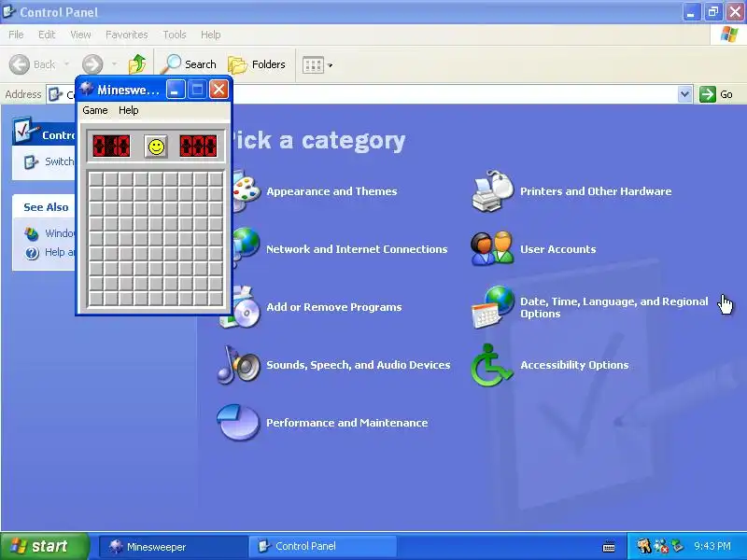747x560 pixels.
Task: Click the Minesweeper mine counter display
Action: (111, 147)
